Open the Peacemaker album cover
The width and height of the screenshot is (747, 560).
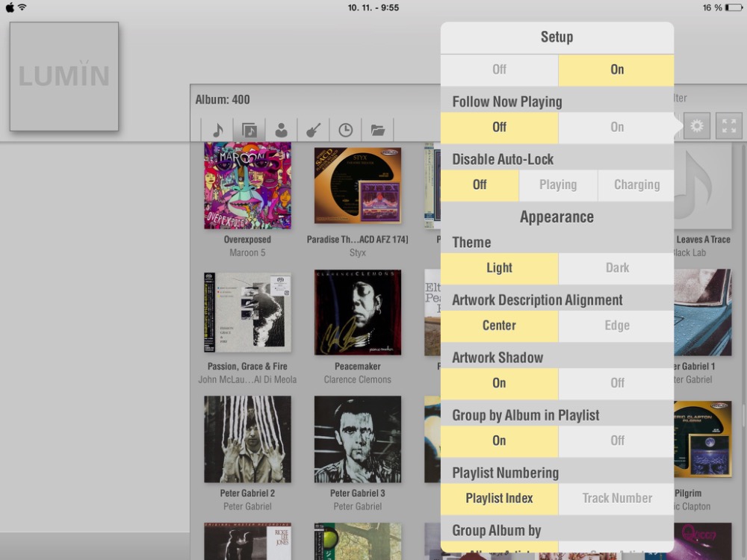pyautogui.click(x=357, y=312)
